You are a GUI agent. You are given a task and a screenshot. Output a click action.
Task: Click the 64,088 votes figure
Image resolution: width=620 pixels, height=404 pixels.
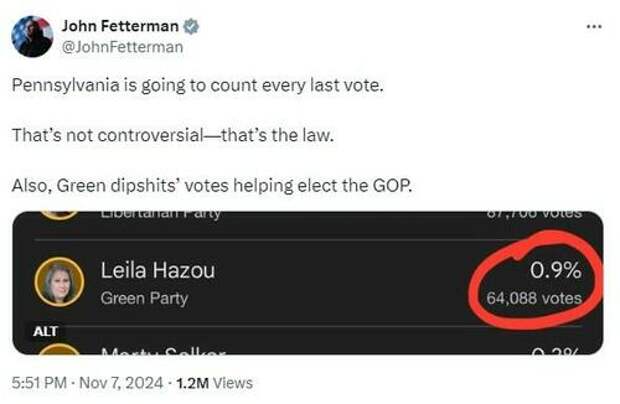point(534,298)
